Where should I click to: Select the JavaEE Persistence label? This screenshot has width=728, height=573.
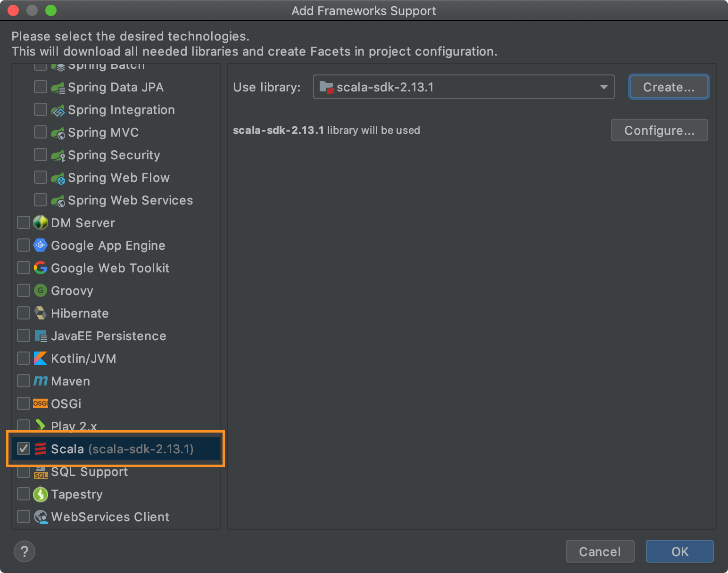[x=108, y=336]
